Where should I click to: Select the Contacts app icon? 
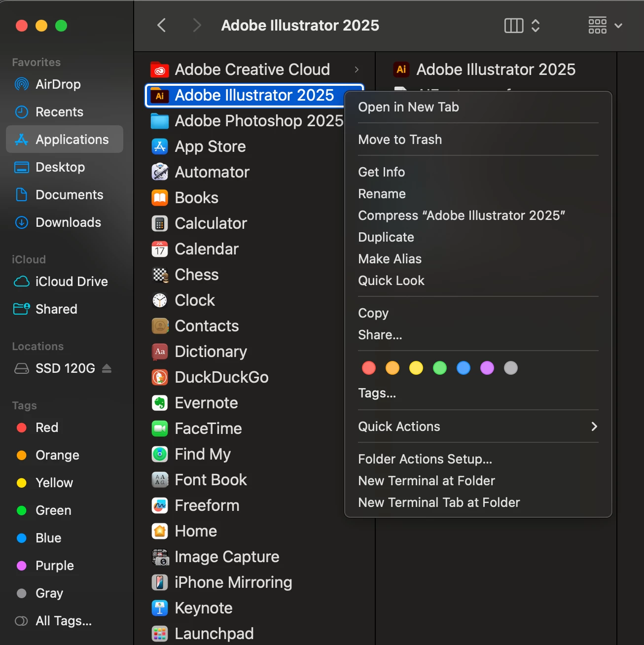[x=159, y=326]
